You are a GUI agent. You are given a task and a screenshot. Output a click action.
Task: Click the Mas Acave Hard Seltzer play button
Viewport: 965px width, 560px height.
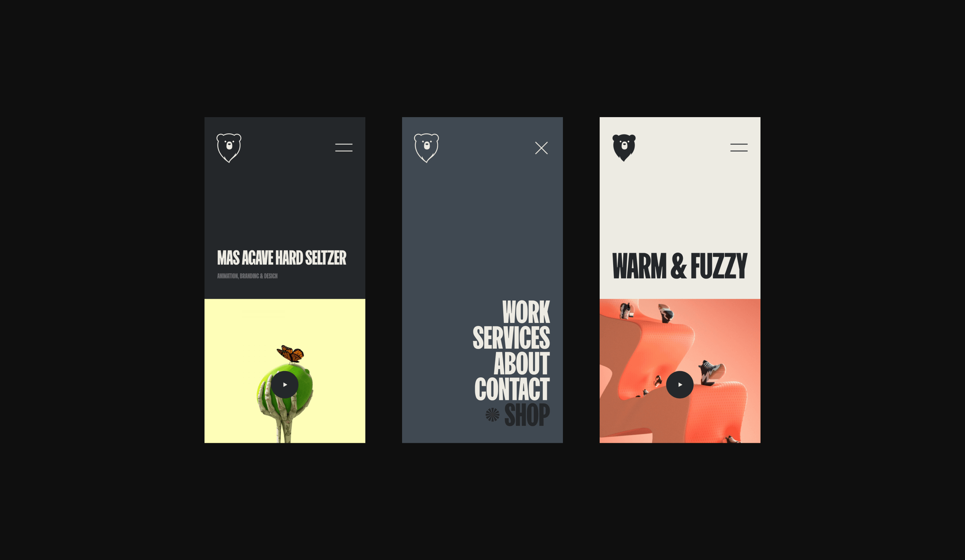(285, 385)
